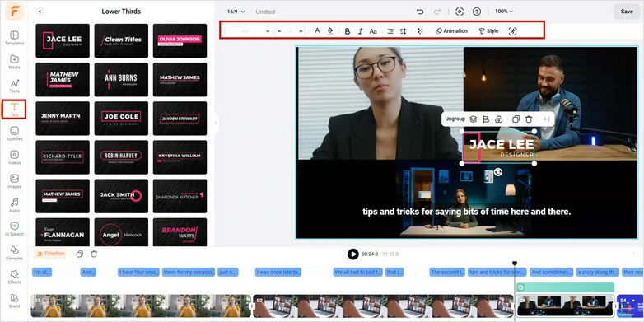Screen dimensions: 644x322
Task: Click the screen record camera icon
Action: coord(460,12)
